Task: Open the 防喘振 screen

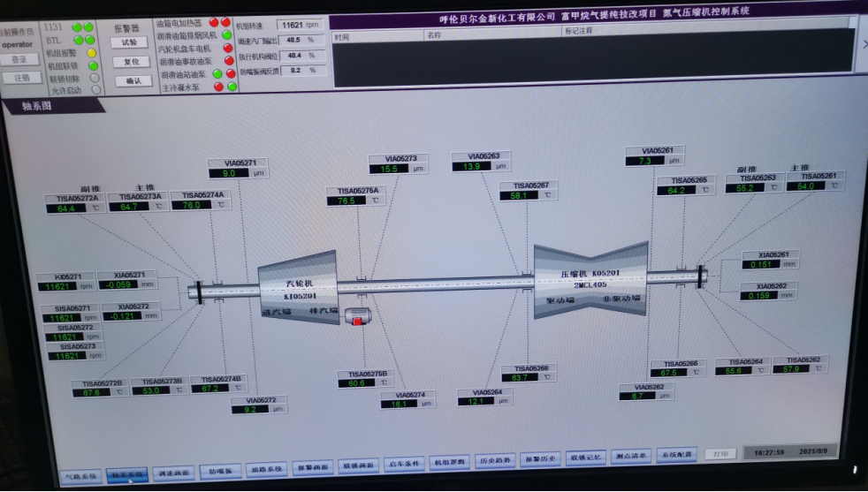Action: pyautogui.click(x=220, y=471)
